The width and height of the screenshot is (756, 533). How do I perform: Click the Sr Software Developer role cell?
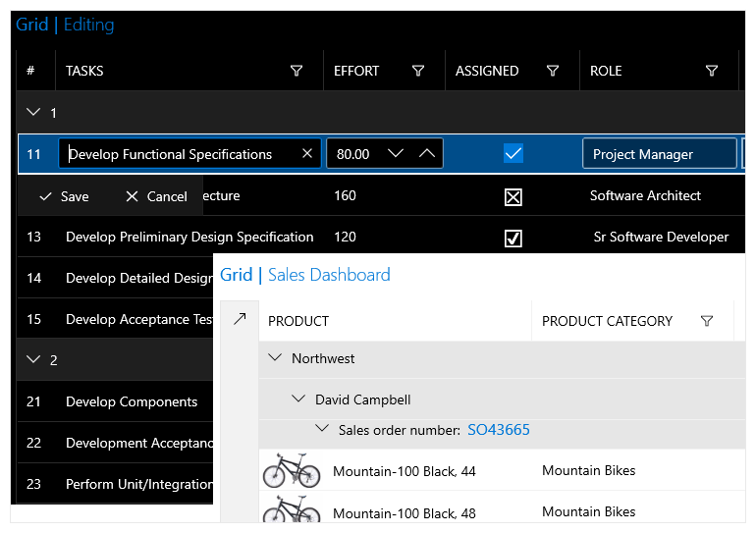[x=661, y=238]
